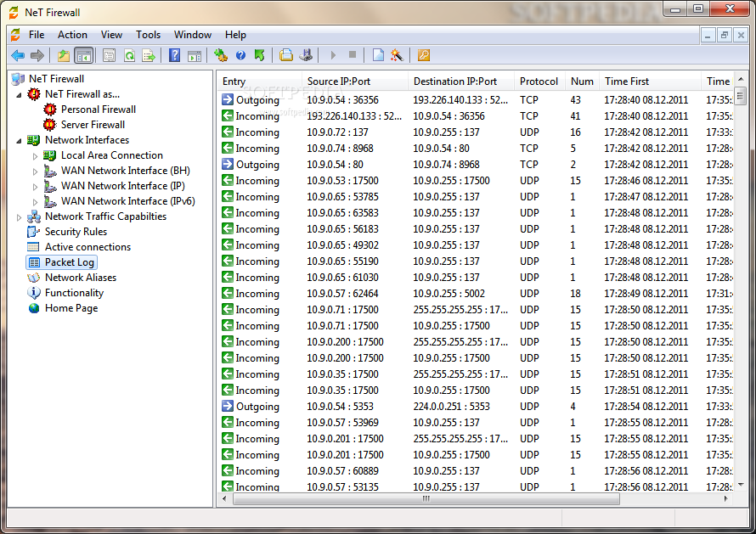The height and width of the screenshot is (534, 756).
Task: Open the Help menu
Action: pyautogui.click(x=235, y=35)
